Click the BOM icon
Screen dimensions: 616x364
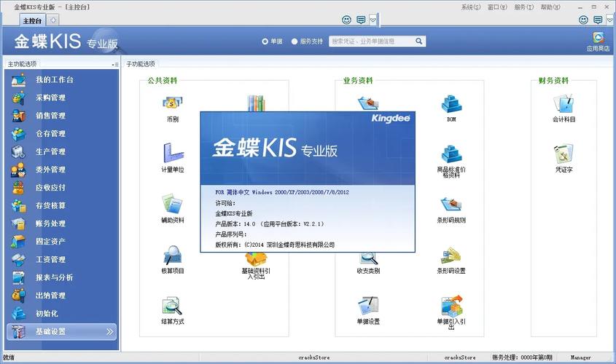451,105
